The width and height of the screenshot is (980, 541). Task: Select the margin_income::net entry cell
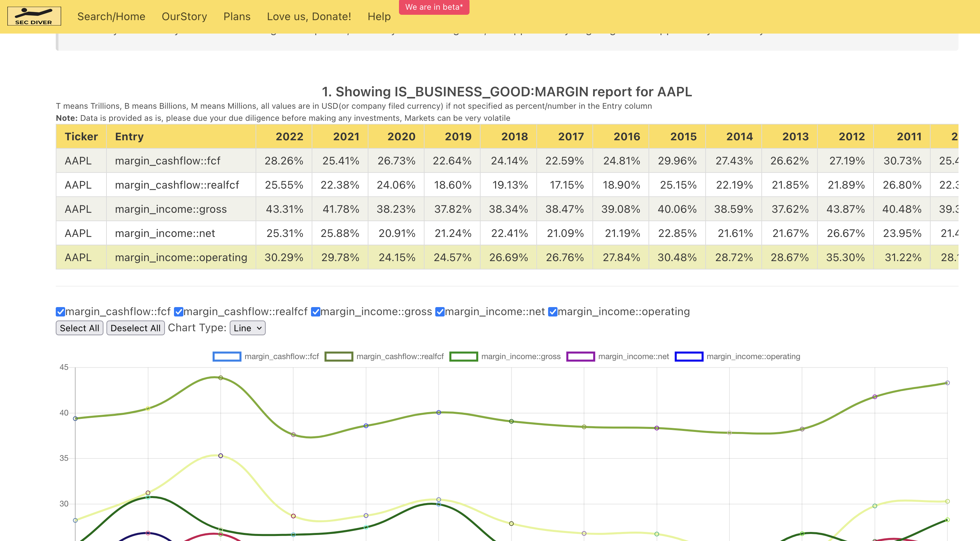181,233
